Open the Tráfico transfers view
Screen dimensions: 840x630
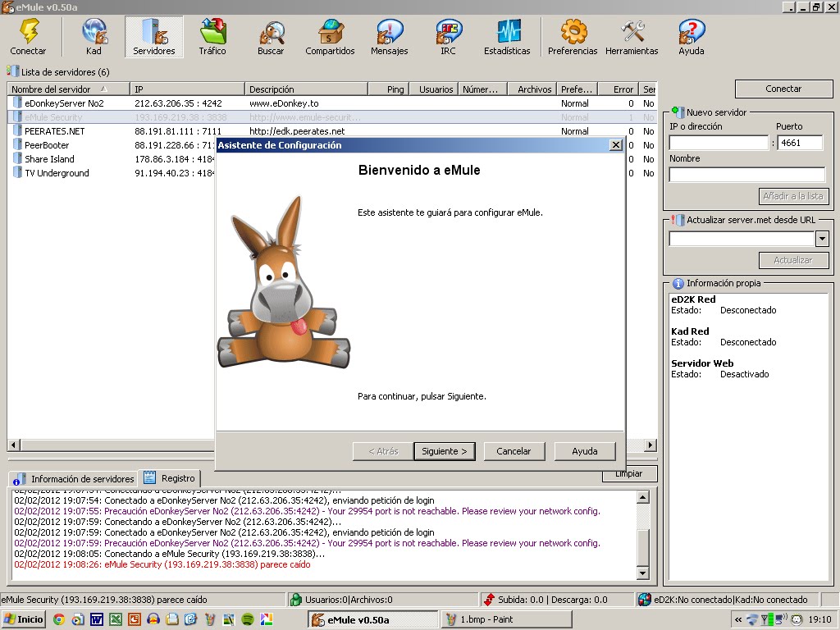(x=212, y=36)
